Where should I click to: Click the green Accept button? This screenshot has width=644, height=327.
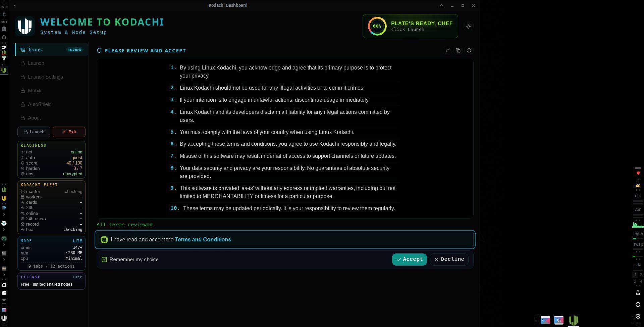click(x=409, y=260)
